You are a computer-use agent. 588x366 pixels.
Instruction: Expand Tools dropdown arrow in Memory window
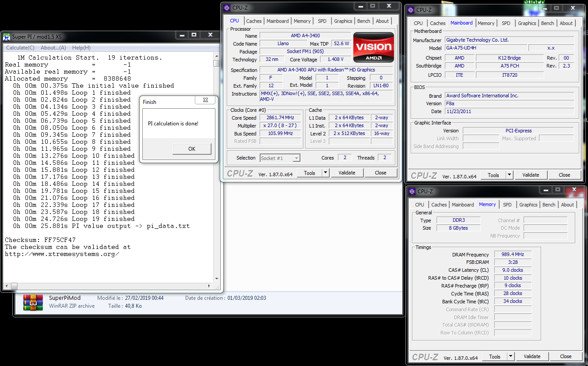tap(511, 356)
